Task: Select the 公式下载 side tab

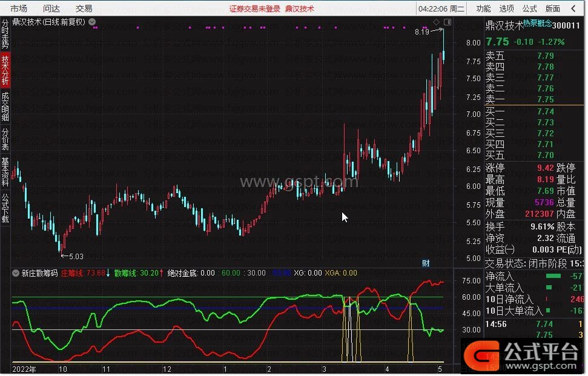Action: [5, 208]
